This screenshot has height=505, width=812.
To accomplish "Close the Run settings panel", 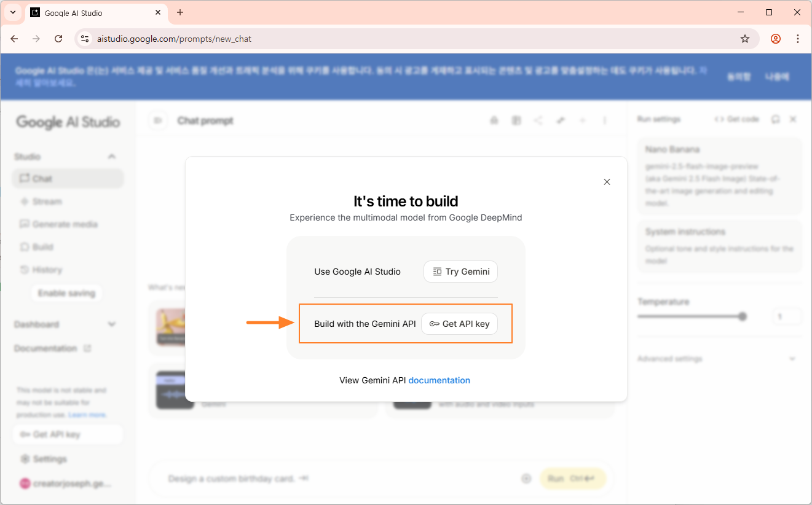I will [x=793, y=119].
